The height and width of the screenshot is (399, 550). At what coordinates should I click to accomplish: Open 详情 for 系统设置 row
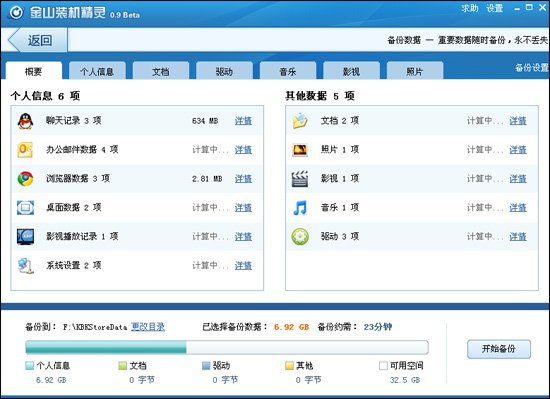243,266
